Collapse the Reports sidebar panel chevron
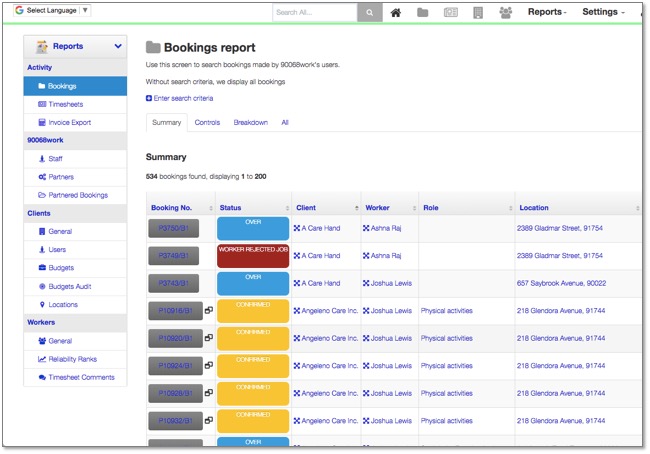The width and height of the screenshot is (650, 454). click(118, 46)
